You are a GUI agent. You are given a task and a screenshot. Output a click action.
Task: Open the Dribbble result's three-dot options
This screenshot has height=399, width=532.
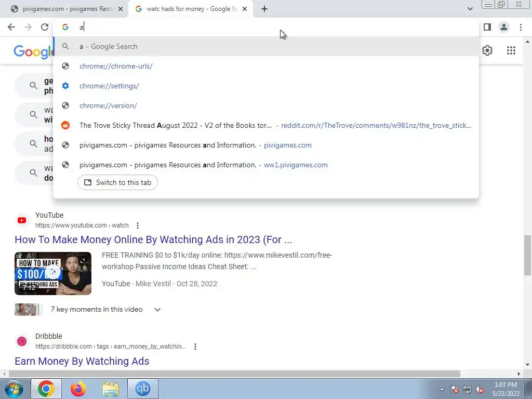195,347
